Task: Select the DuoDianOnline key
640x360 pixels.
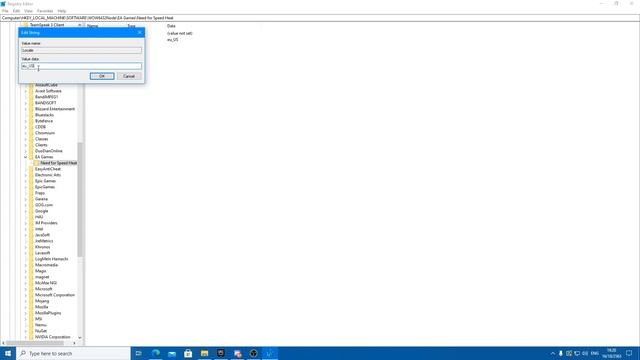Action: click(49, 151)
